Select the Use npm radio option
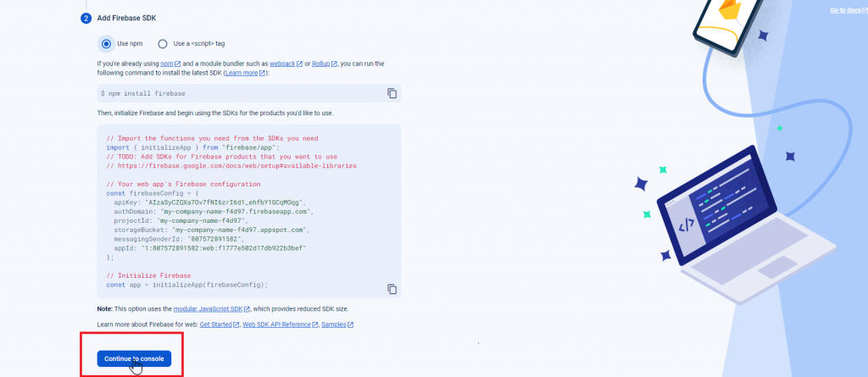868x377 pixels. [x=106, y=44]
